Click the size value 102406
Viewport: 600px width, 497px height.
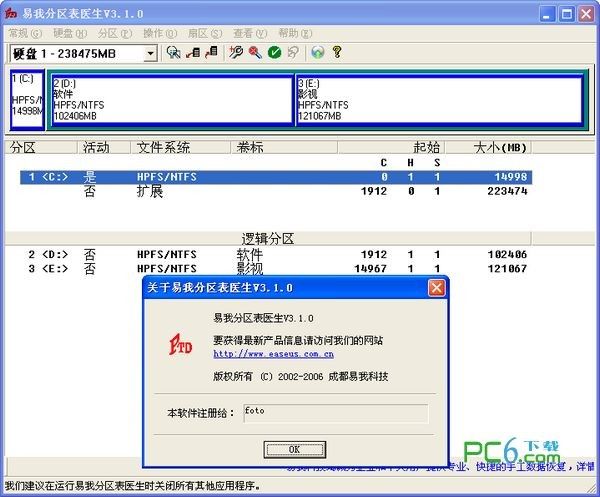507,254
